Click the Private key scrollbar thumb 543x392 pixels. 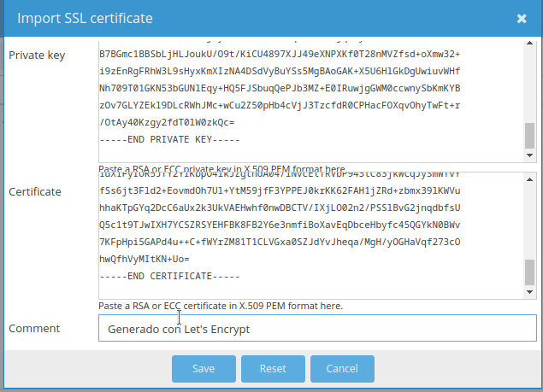529,136
